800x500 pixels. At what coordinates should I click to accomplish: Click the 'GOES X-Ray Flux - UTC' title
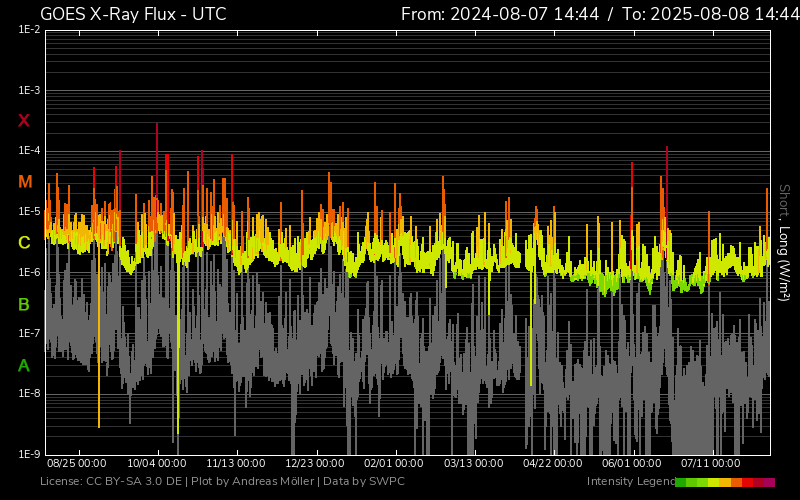pos(133,14)
